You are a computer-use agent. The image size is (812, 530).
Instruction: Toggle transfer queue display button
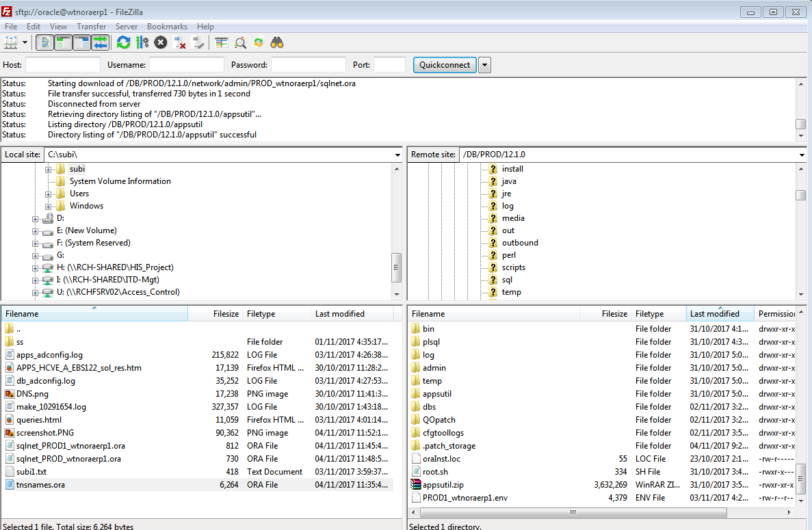[101, 42]
